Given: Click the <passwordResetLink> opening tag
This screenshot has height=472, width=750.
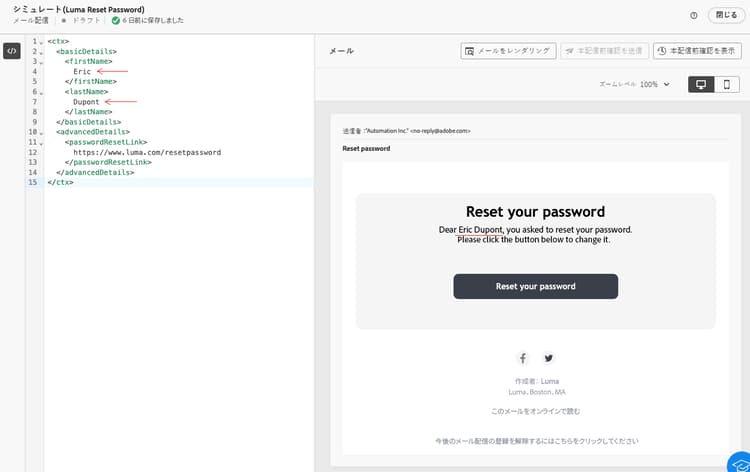Looking at the screenshot, I should 106,142.
